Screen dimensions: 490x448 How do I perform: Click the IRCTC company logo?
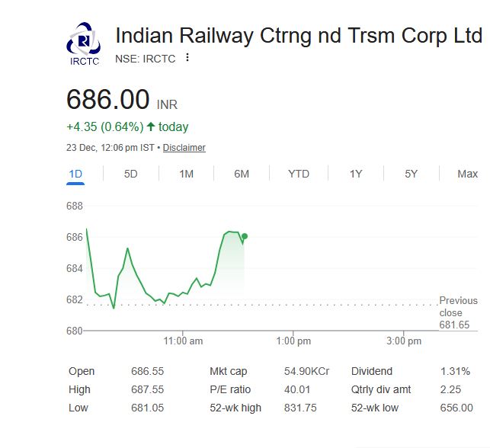(x=84, y=43)
